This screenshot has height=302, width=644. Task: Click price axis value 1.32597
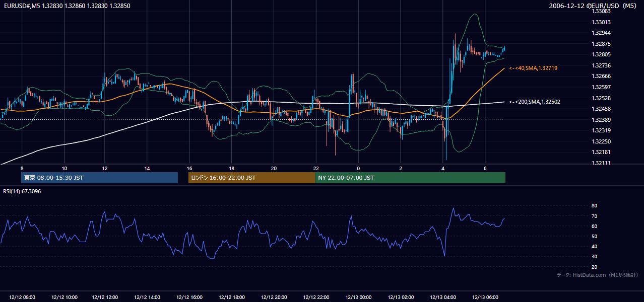coord(601,87)
